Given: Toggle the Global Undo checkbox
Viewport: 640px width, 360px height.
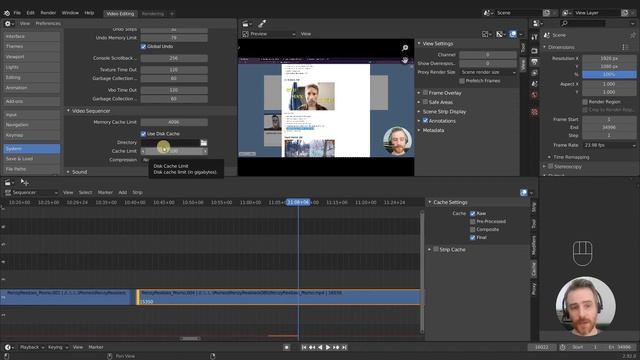Looking at the screenshot, I should click(x=143, y=47).
